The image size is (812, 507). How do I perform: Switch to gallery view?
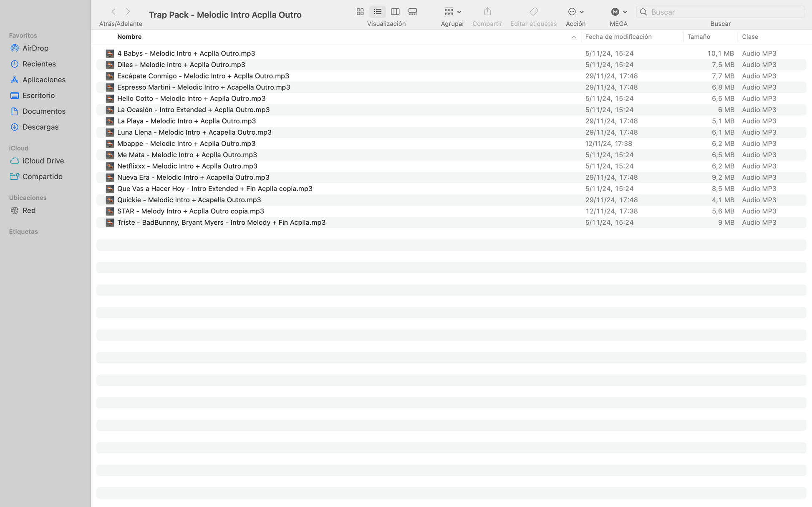(x=413, y=12)
